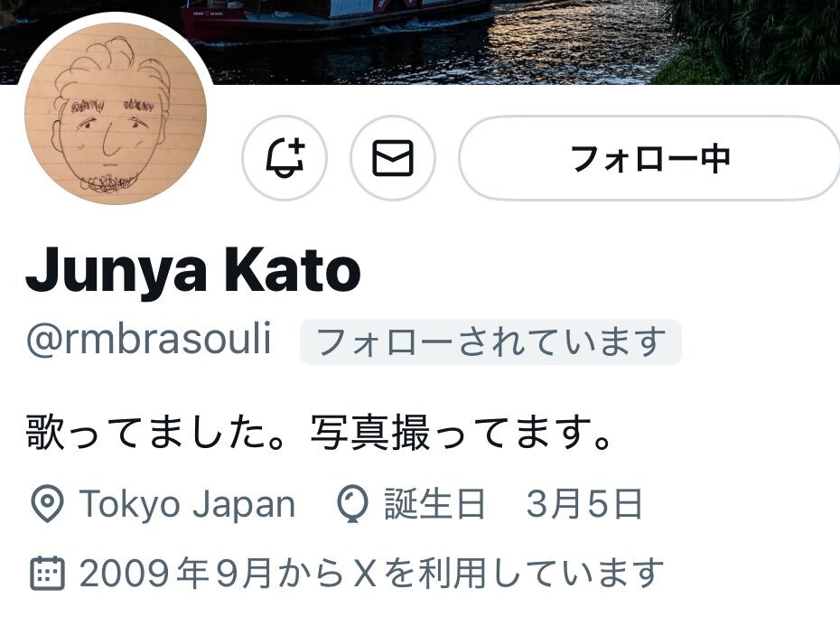Click the location pin icon
This screenshot has width=840, height=617.
[x=47, y=504]
